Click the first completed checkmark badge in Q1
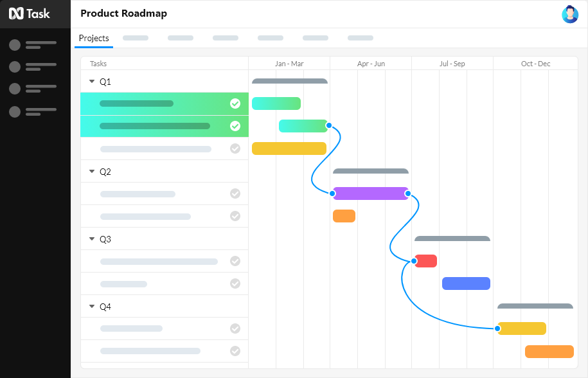 tap(235, 103)
